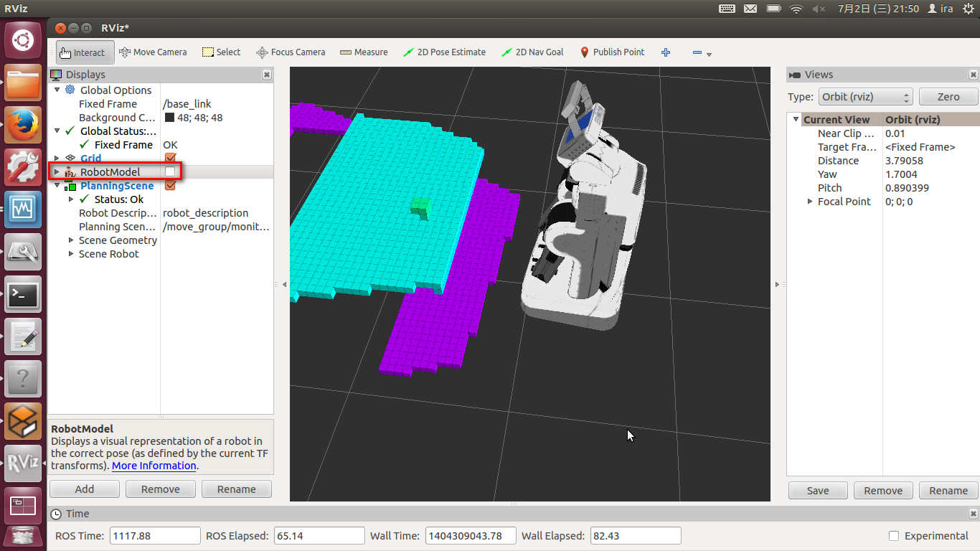Open the Files manager launcher icon
This screenshot has width=980, height=551.
[x=23, y=83]
